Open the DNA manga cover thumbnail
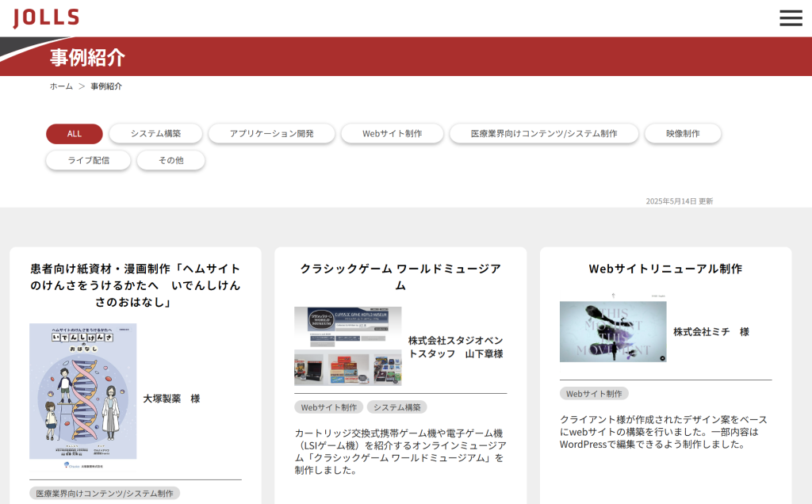The height and width of the screenshot is (504, 812). [82, 391]
